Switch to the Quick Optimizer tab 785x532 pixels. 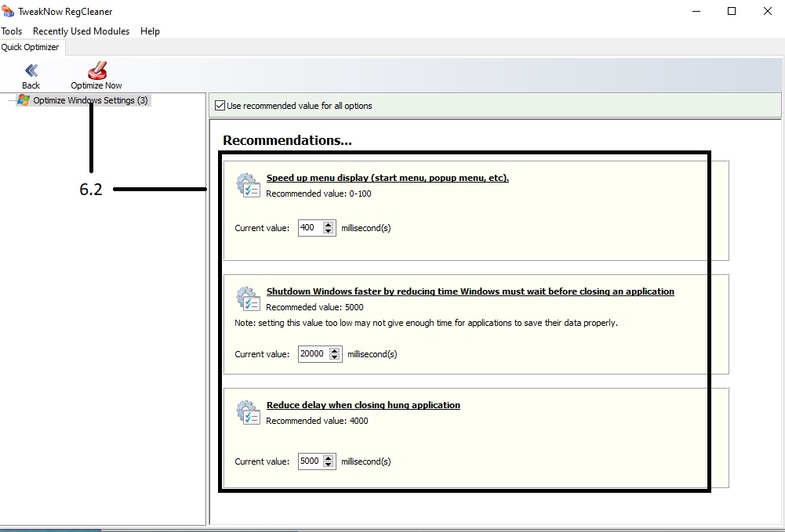point(30,47)
